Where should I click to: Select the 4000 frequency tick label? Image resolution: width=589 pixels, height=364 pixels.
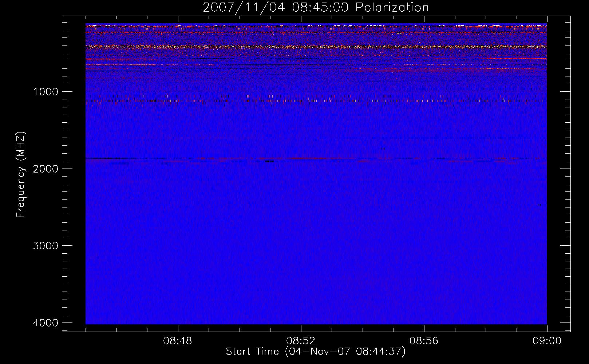click(46, 323)
